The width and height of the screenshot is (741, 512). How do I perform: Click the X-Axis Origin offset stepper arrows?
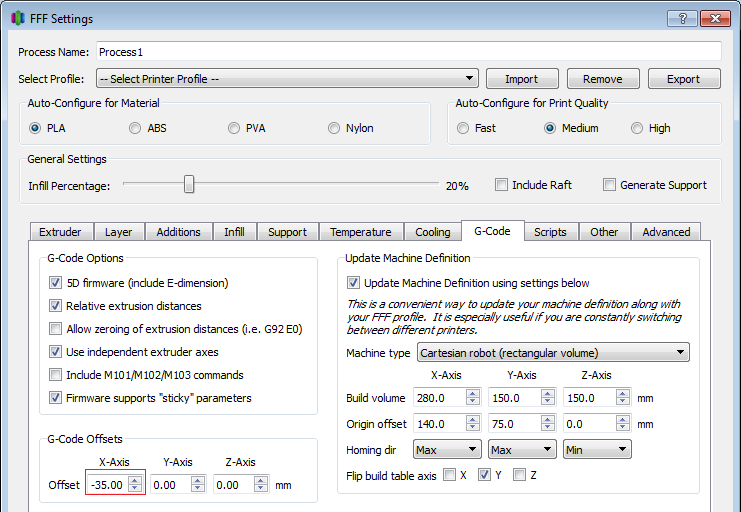point(473,423)
